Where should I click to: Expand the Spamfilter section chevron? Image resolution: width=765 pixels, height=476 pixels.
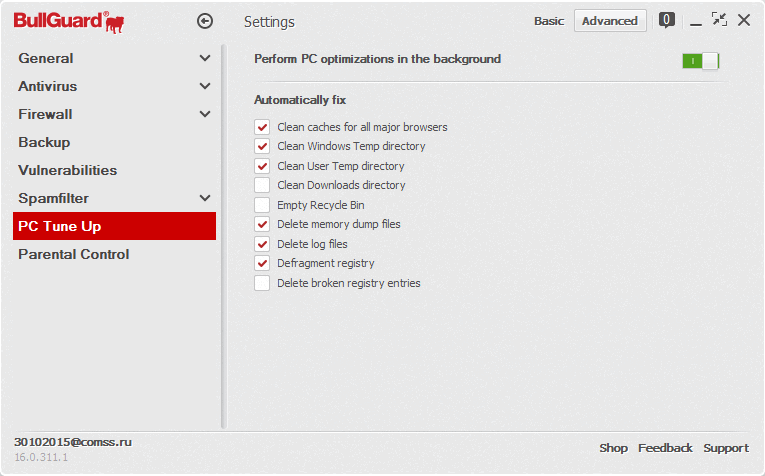coord(205,198)
